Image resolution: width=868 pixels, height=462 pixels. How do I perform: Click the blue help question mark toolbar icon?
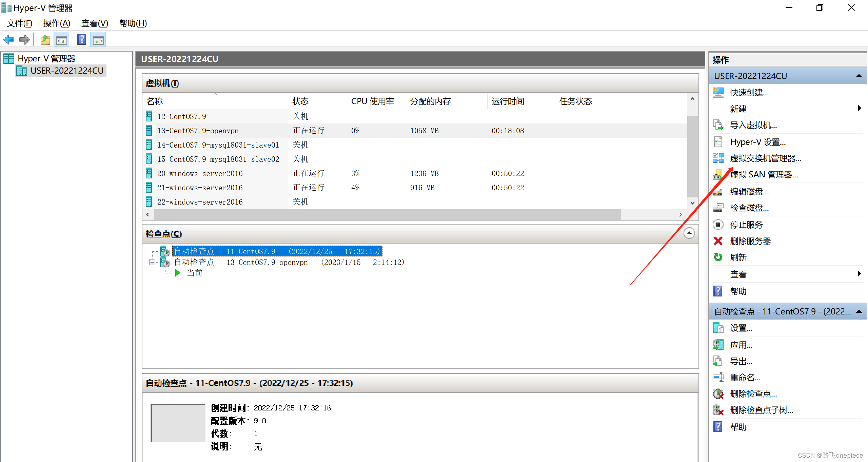click(81, 40)
